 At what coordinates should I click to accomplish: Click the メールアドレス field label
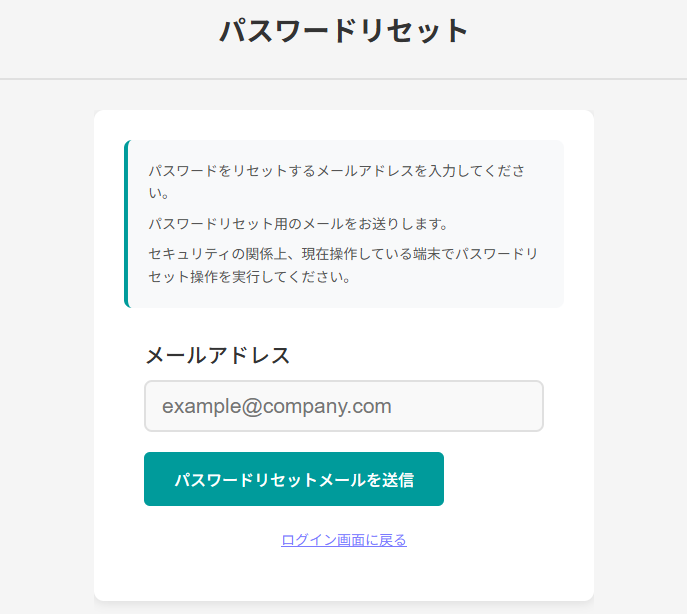click(x=218, y=355)
